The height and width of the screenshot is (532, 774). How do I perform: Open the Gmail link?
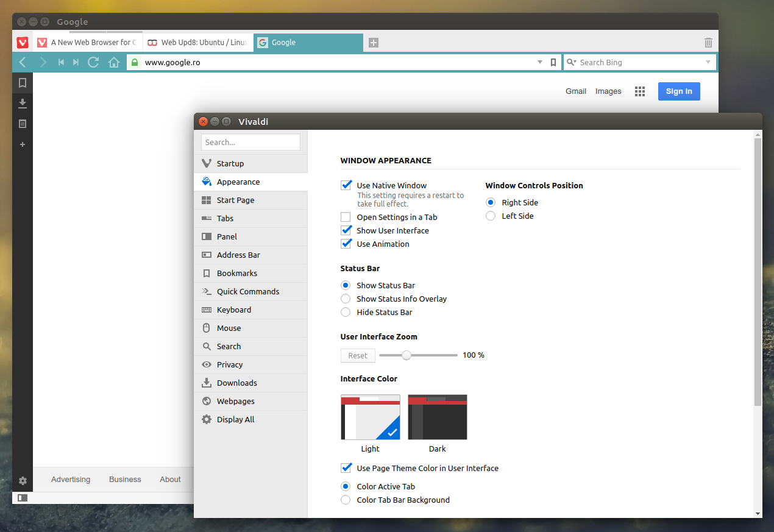[576, 91]
